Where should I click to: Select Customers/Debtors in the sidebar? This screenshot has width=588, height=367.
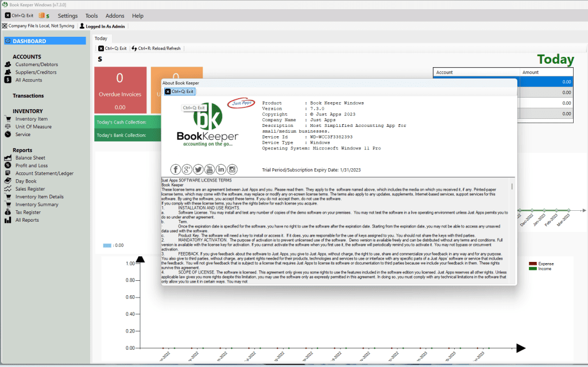click(x=36, y=64)
